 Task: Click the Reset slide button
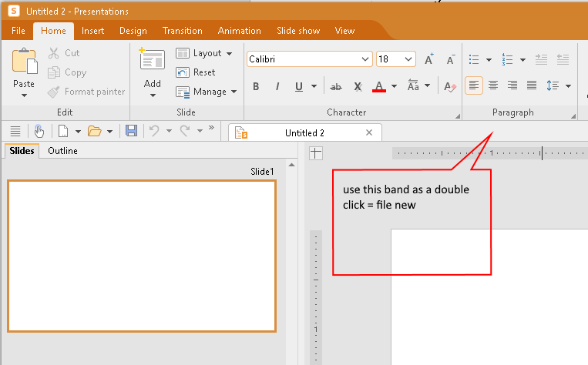196,72
